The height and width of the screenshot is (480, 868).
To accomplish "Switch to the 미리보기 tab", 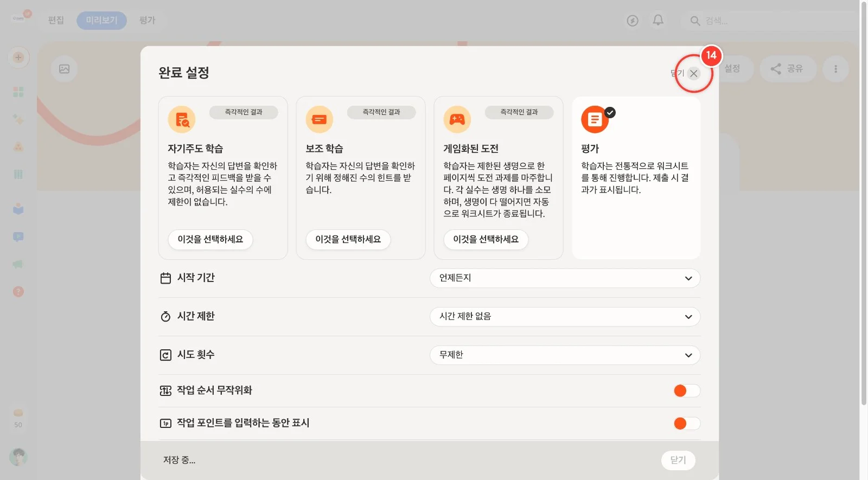I will pos(101,21).
